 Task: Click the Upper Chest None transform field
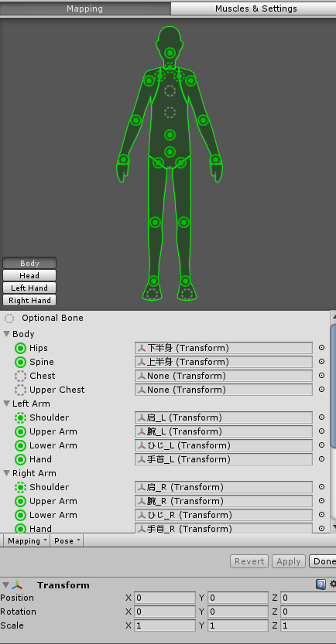point(223,390)
